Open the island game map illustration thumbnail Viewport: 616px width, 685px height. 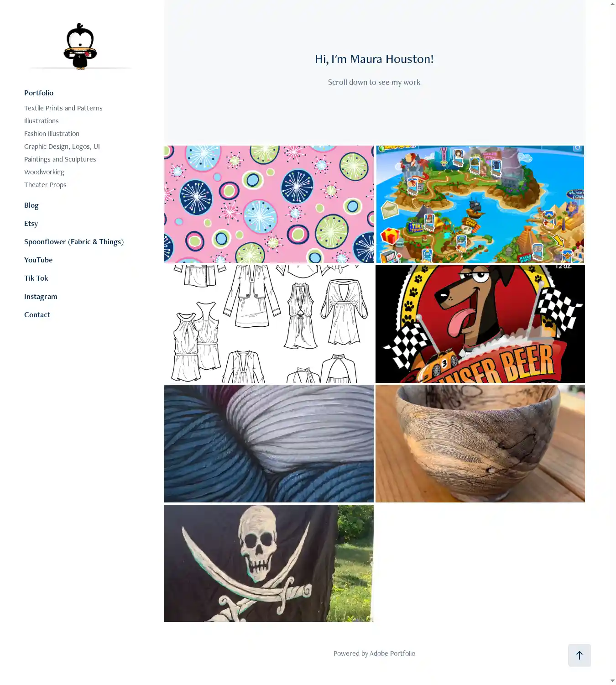(x=480, y=204)
